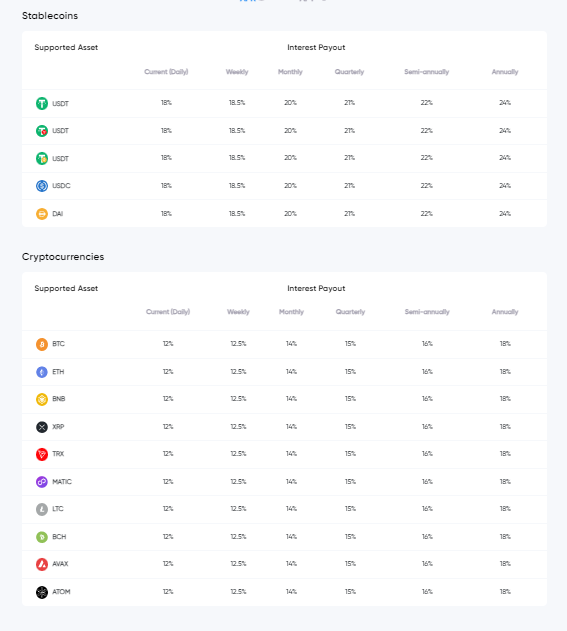The image size is (567, 631).
Task: Click the black XRP coin icon
Action: coord(42,427)
